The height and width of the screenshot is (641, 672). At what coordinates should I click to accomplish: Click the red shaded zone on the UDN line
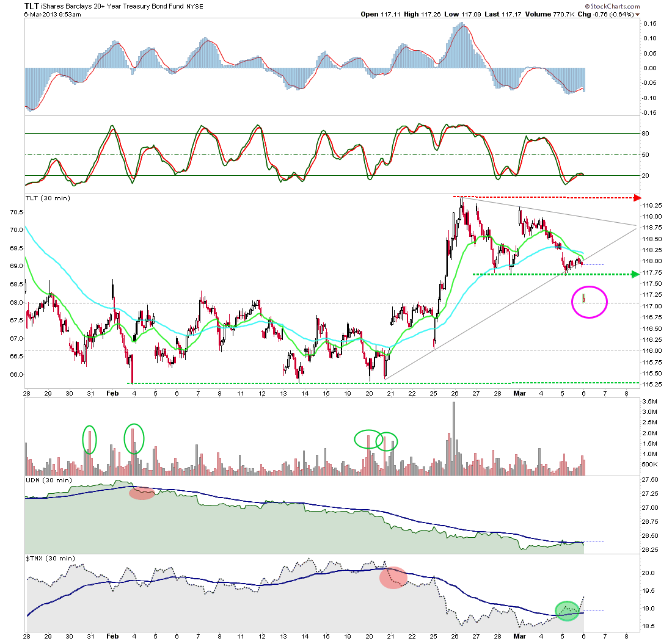coord(142,493)
